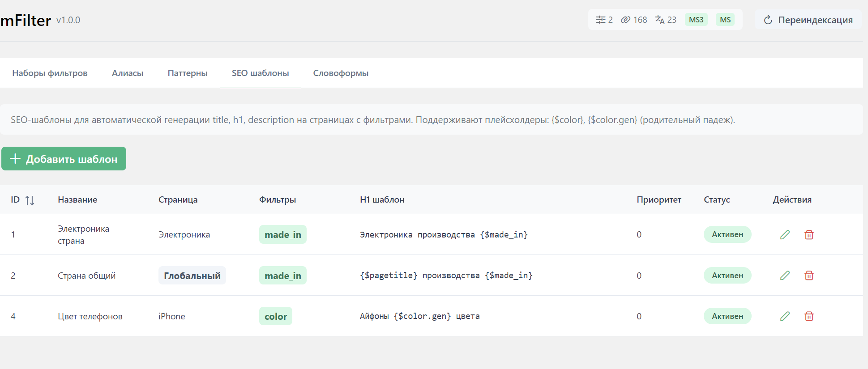Viewport: 868px width, 369px height.
Task: Edit the Страна общий template
Action: click(785, 276)
